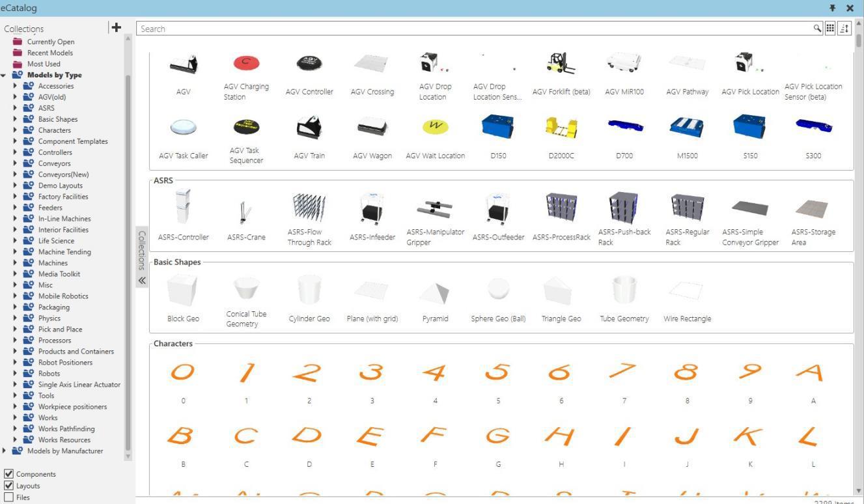This screenshot has width=864, height=504.
Task: Disable the Components checkbox
Action: click(x=8, y=474)
